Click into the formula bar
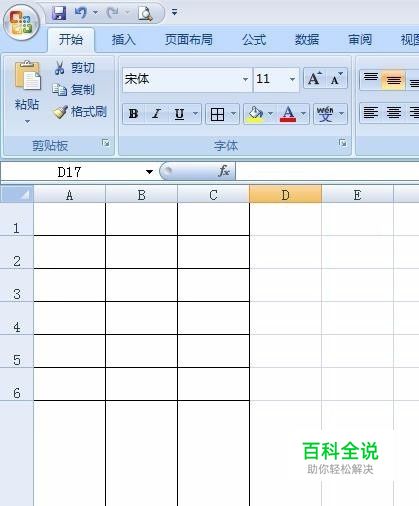419x506 pixels. (327, 172)
